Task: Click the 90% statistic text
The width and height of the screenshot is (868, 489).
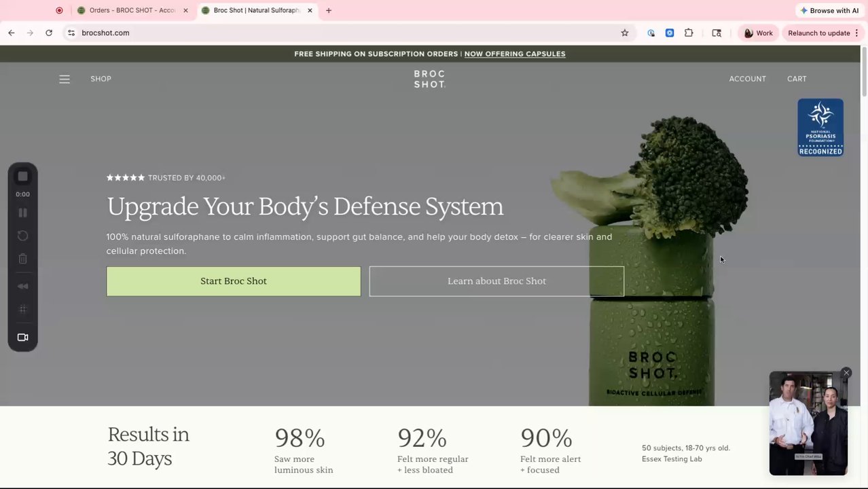Action: (x=546, y=437)
